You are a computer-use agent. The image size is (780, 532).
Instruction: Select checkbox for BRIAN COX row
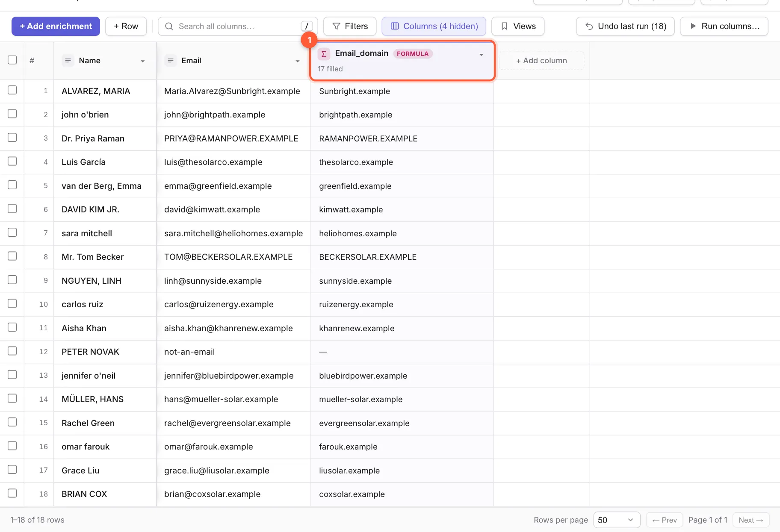click(12, 493)
